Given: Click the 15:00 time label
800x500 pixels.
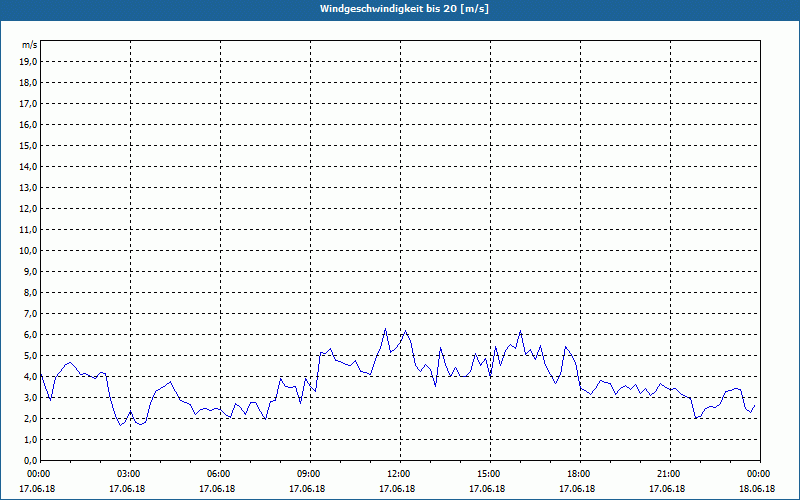Looking at the screenshot, I should [490, 474].
